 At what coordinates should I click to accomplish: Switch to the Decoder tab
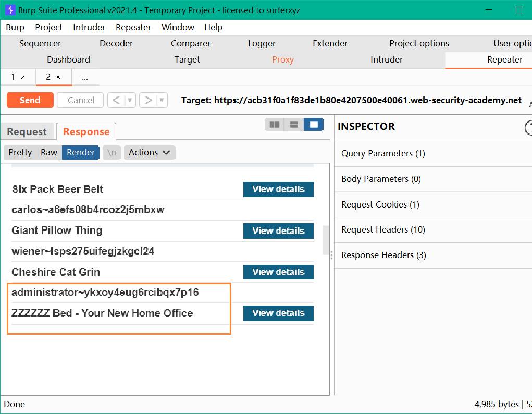pyautogui.click(x=116, y=43)
